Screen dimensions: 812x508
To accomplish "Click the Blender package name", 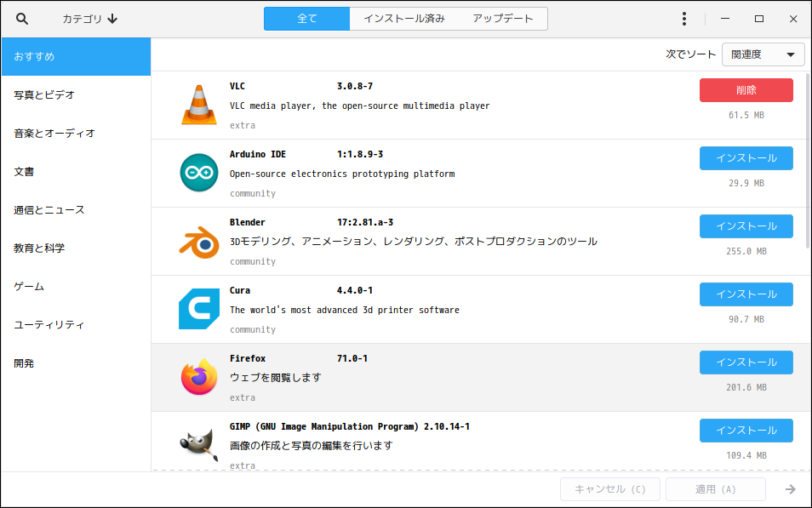I will 248,222.
